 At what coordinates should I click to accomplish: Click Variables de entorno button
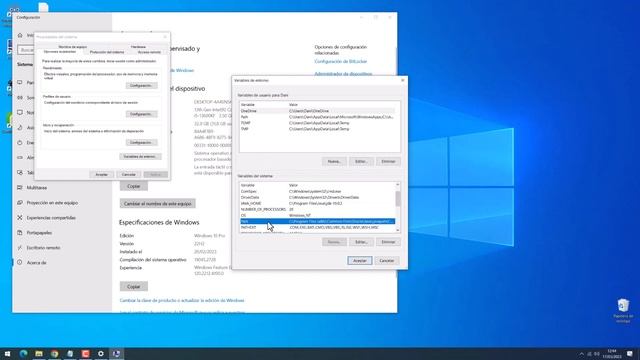click(140, 156)
